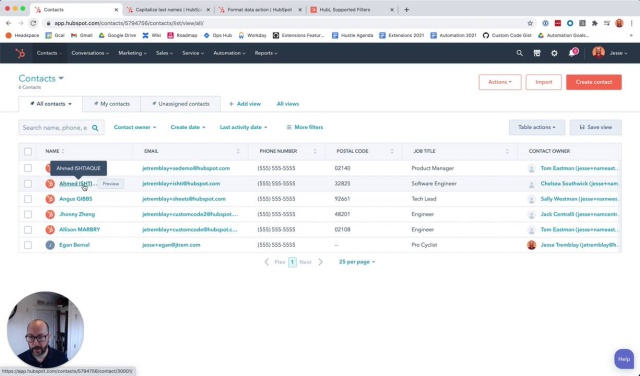This screenshot has height=376, width=640.
Task: Open the Actions dropdown button
Action: 500,82
